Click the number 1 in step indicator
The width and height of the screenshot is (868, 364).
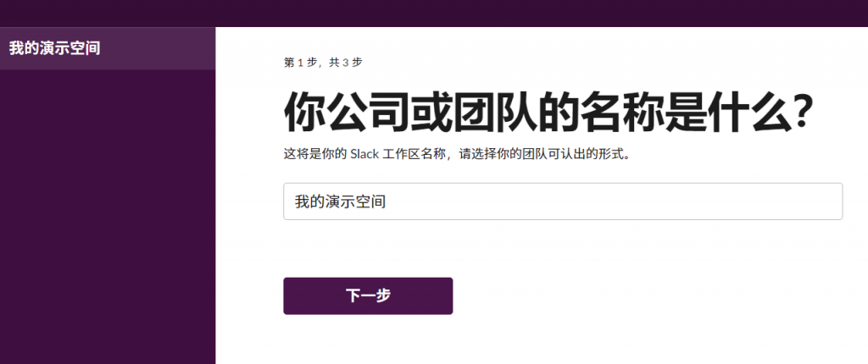click(x=301, y=63)
